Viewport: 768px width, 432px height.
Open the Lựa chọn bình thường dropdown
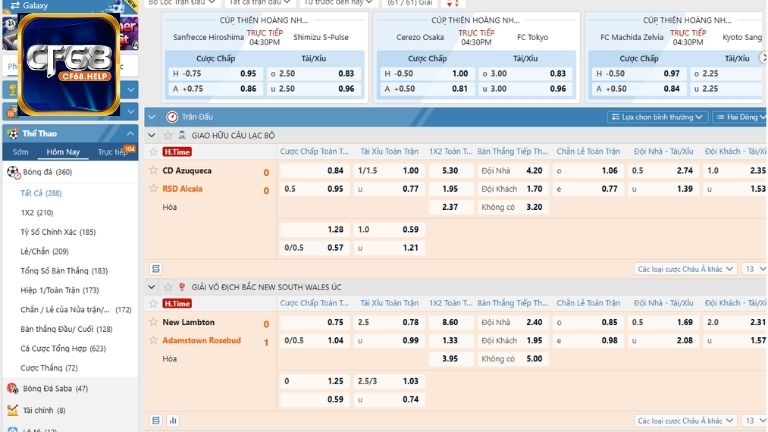click(x=659, y=117)
